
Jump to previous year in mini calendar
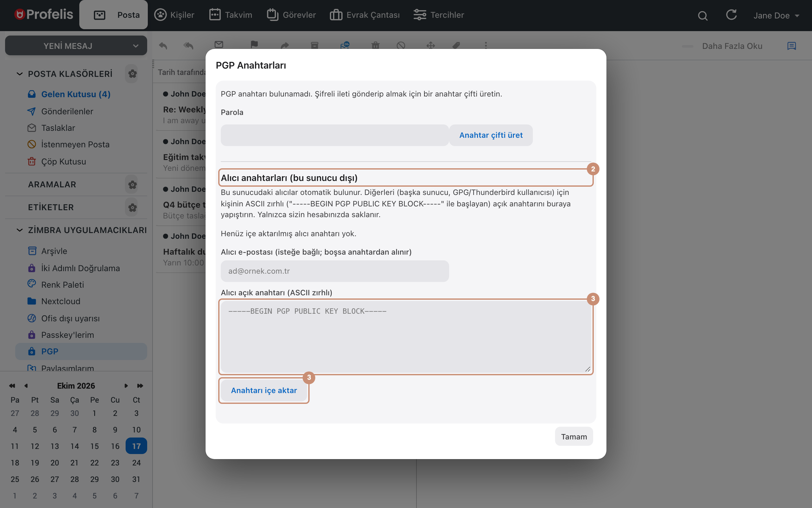tap(12, 386)
